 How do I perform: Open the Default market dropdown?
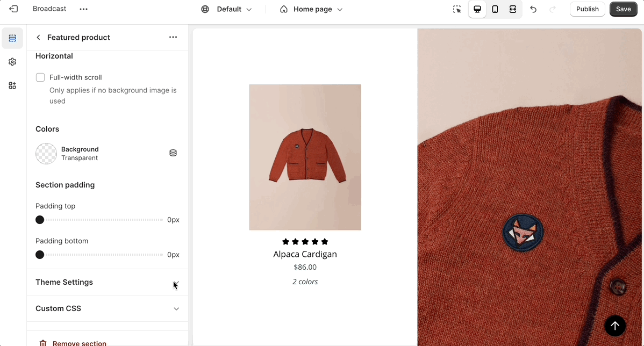226,9
